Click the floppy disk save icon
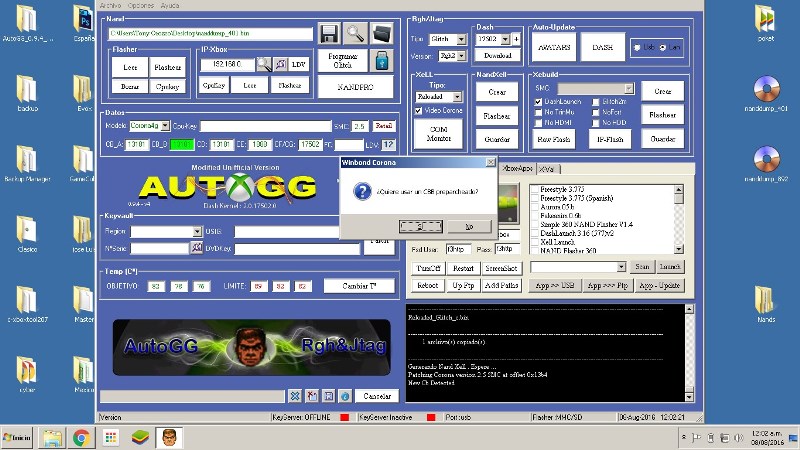This screenshot has width=800, height=450. coord(330,34)
